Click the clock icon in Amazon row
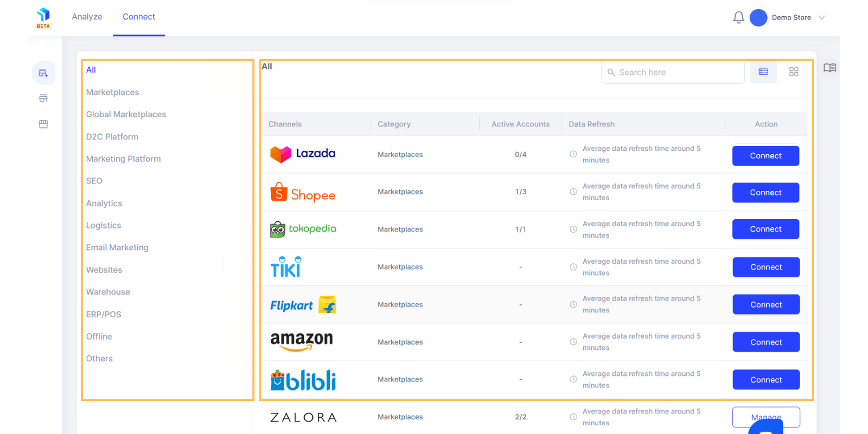 pos(573,342)
